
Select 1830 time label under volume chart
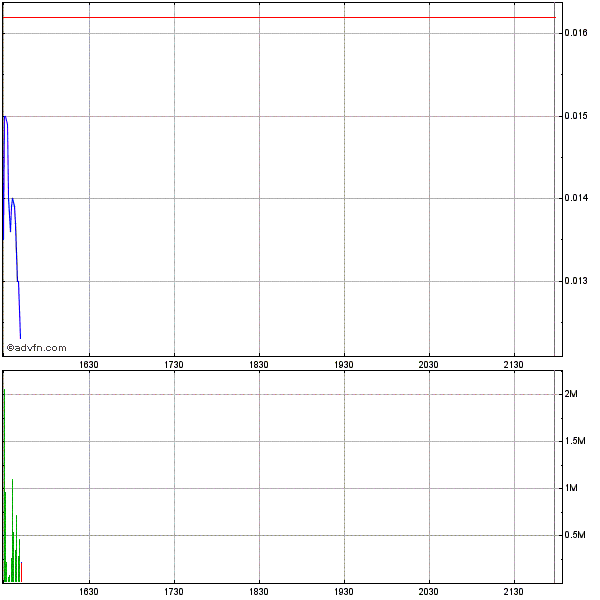pyautogui.click(x=259, y=592)
